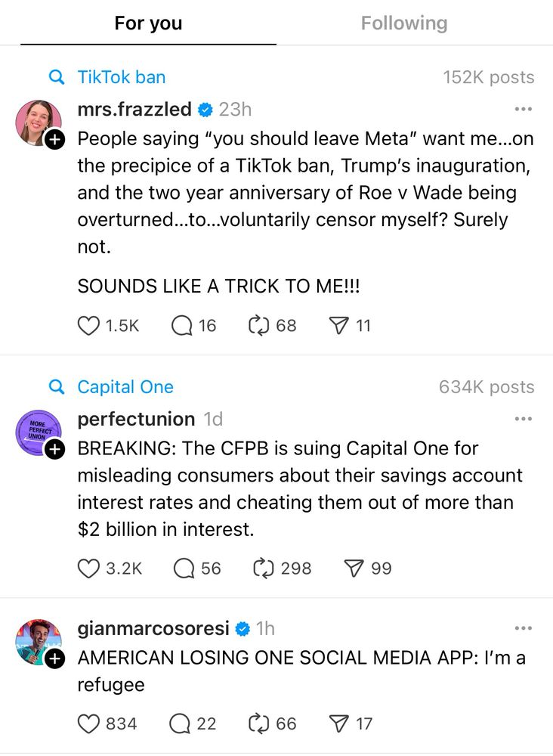This screenshot has width=553, height=756.
Task: Open more options for mrs.frazzled post
Action: point(523,110)
